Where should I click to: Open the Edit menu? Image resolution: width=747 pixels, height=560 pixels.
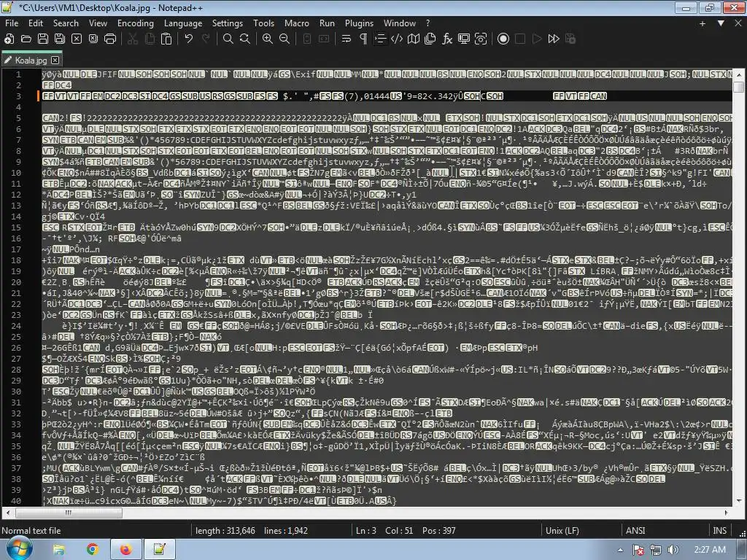[35, 23]
